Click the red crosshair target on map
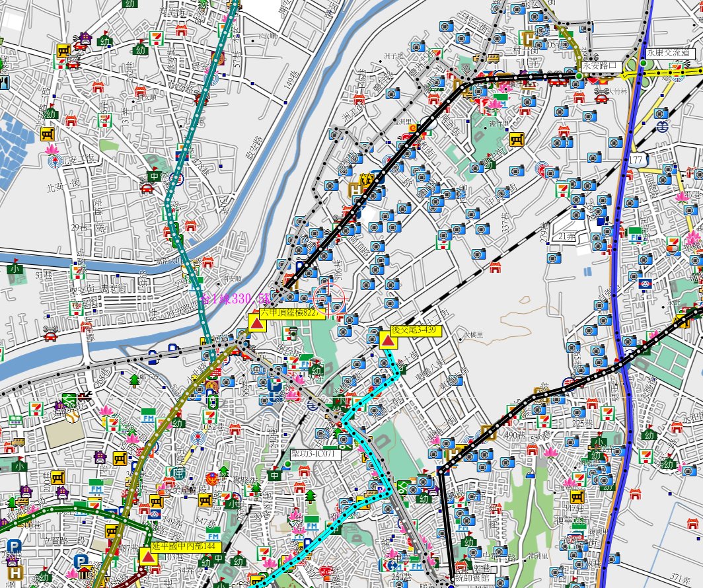 click(x=328, y=296)
